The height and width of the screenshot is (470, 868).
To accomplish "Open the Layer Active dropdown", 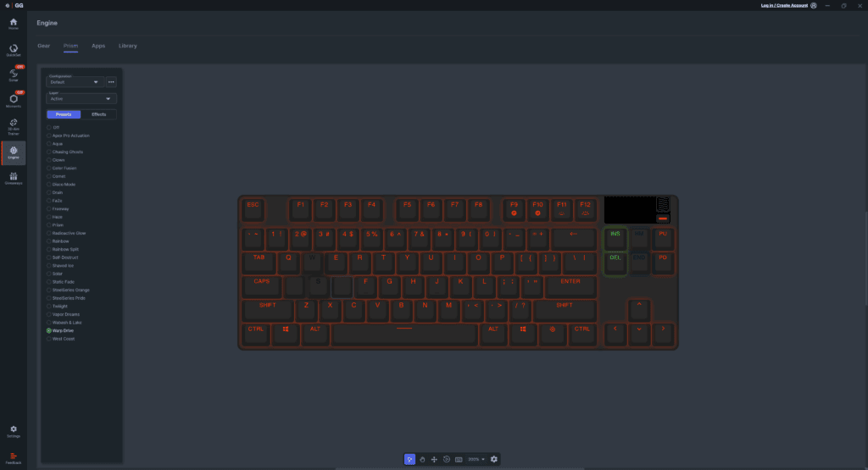I will coord(81,98).
